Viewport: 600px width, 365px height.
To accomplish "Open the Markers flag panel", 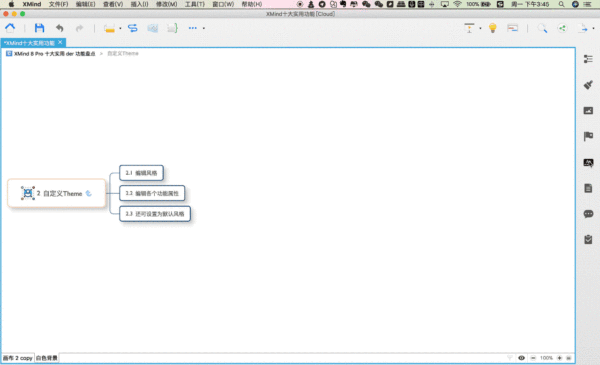I will coord(588,136).
